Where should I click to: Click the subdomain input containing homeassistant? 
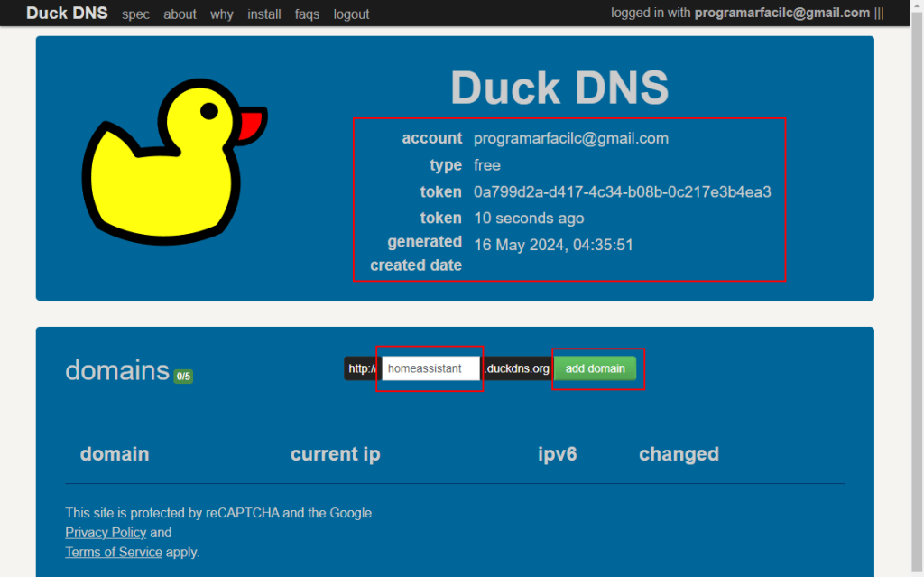(x=430, y=368)
